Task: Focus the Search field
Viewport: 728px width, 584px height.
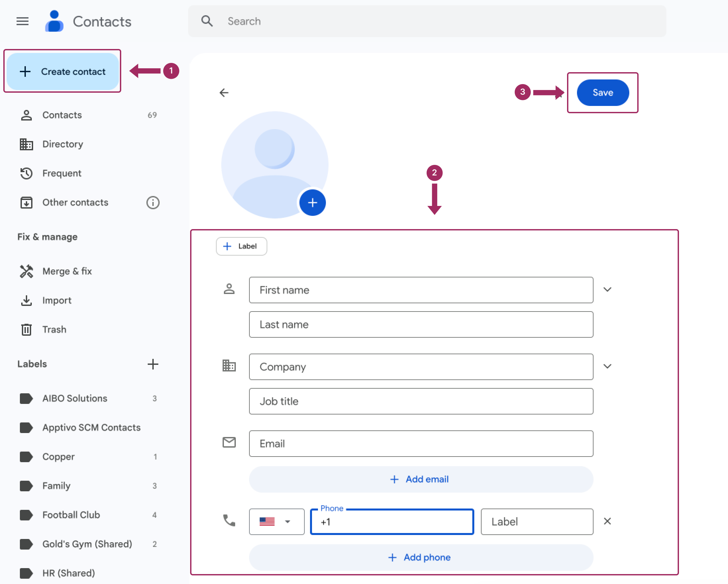Action: coord(427,21)
